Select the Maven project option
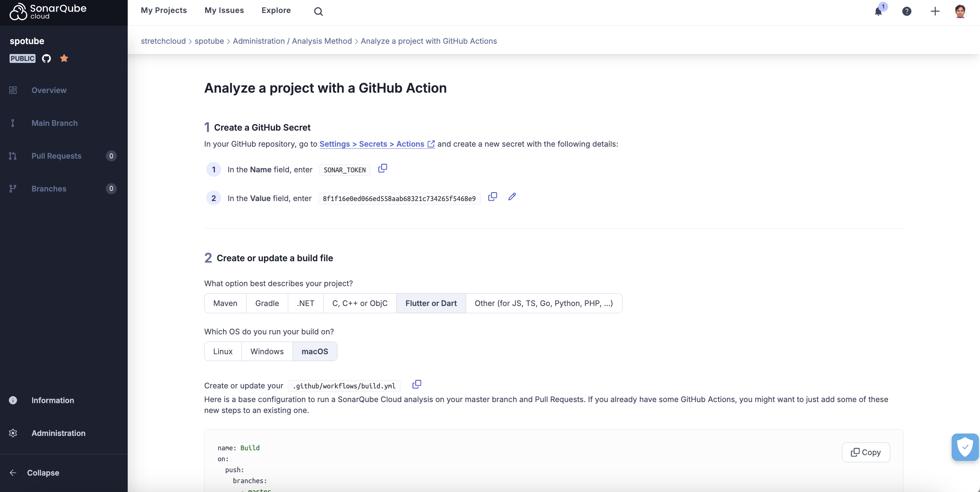The height and width of the screenshot is (492, 980). (225, 303)
